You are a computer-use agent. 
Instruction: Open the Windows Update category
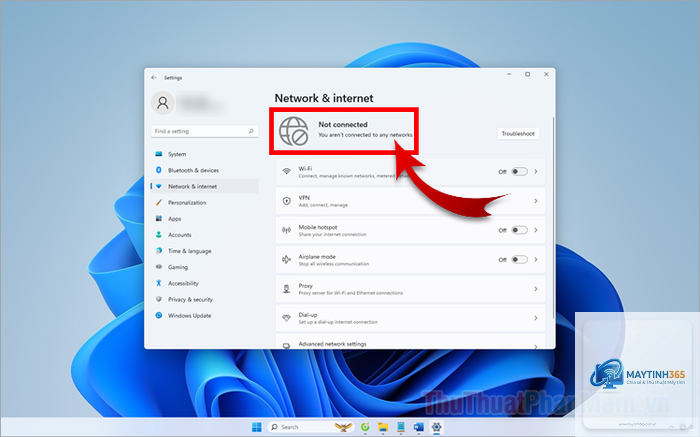click(204, 315)
